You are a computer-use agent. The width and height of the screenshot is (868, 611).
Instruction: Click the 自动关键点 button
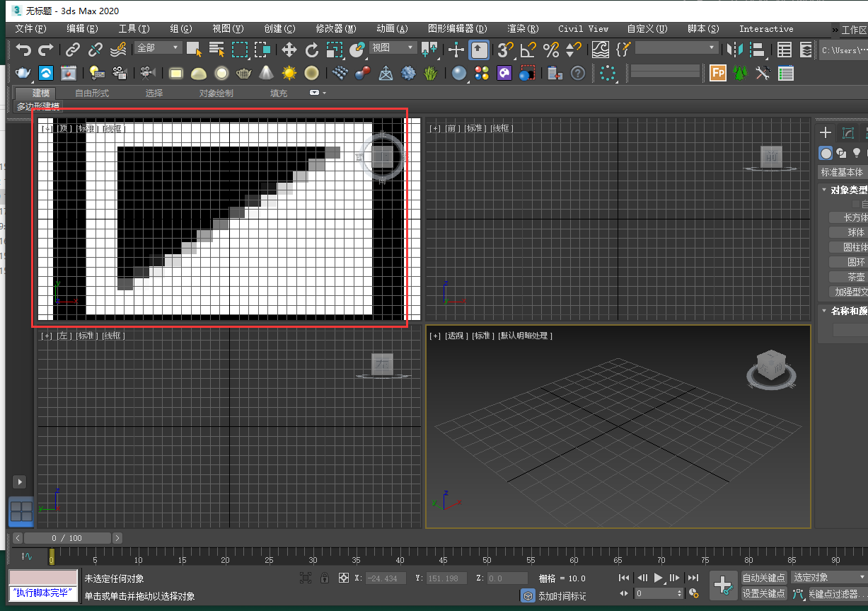[764, 578]
